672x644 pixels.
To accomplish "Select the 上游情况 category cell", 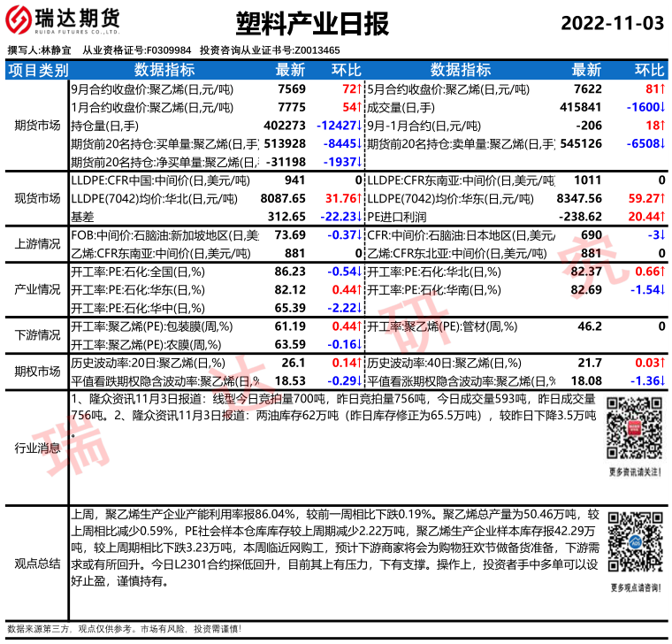I will (37, 243).
